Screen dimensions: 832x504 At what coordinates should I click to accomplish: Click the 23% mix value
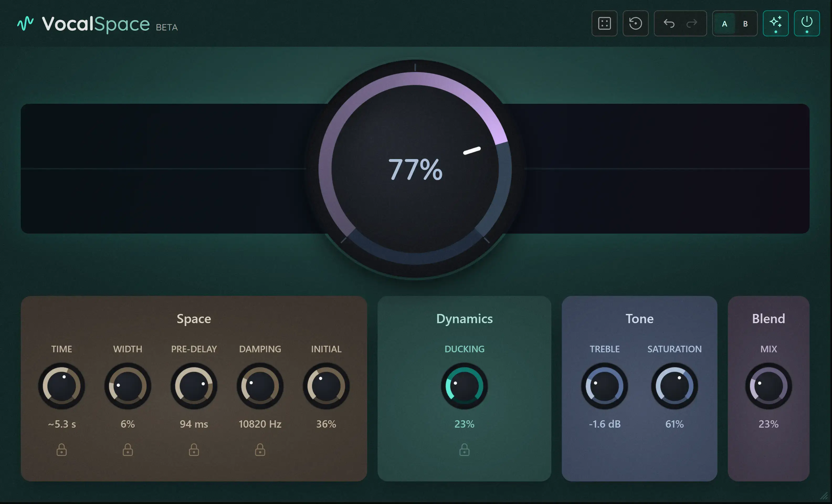768,424
